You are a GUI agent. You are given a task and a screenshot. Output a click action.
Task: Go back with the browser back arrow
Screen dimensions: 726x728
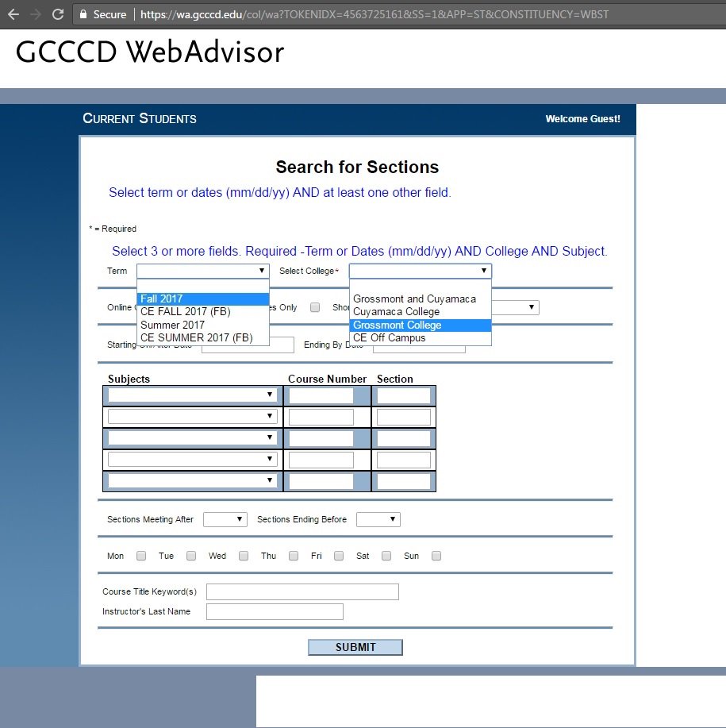coord(13,14)
